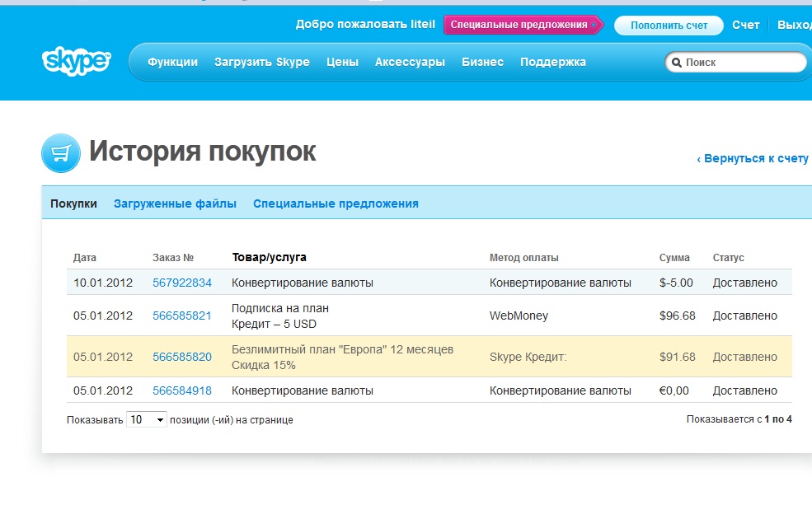Click the Skype logo
Viewport: 812px width, 505px height.
[x=76, y=61]
